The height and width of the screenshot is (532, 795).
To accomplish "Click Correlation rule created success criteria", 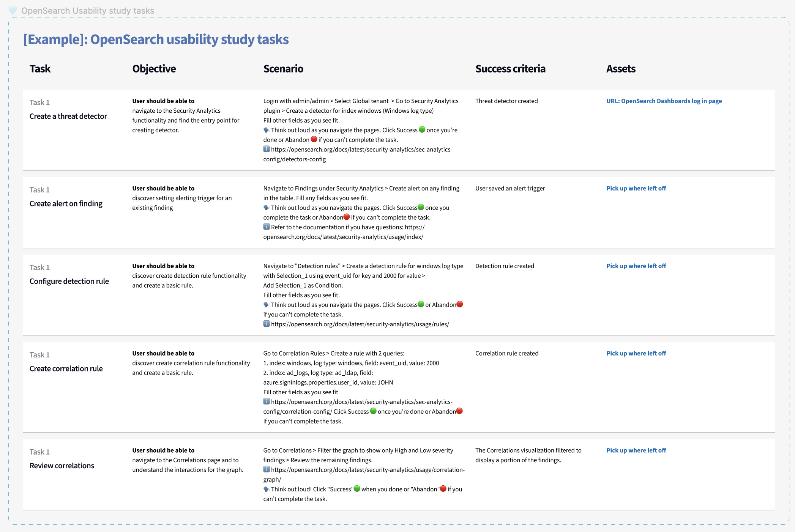I will (507, 353).
